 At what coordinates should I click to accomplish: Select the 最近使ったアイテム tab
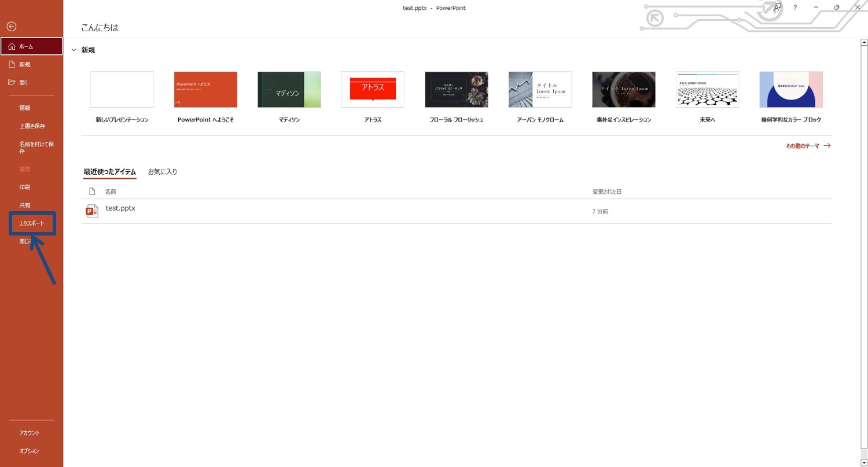coord(109,172)
